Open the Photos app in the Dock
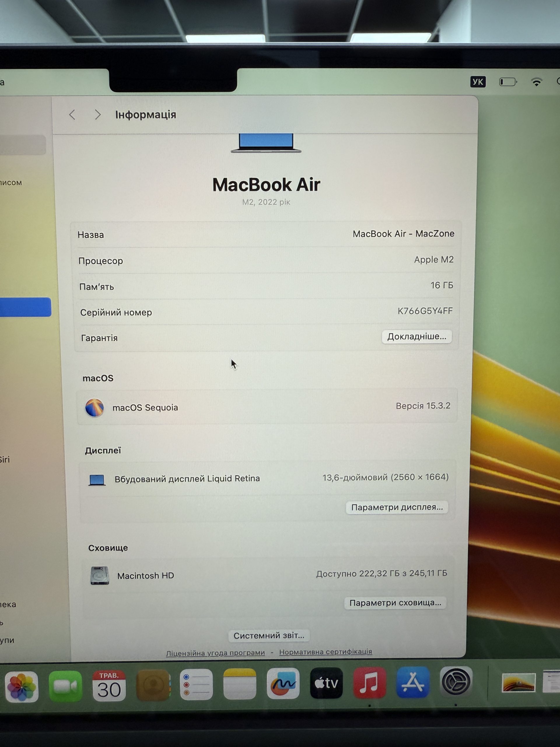 [22, 687]
